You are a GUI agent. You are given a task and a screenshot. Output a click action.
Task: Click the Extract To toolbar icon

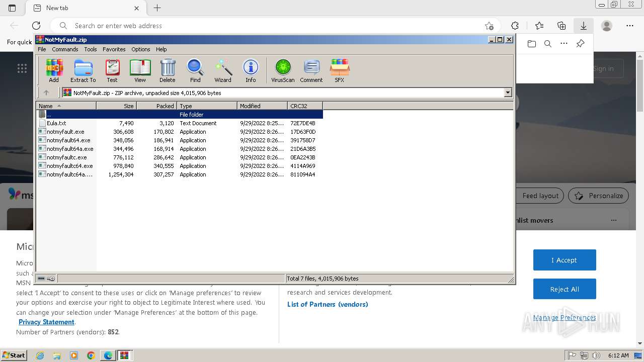click(x=83, y=70)
